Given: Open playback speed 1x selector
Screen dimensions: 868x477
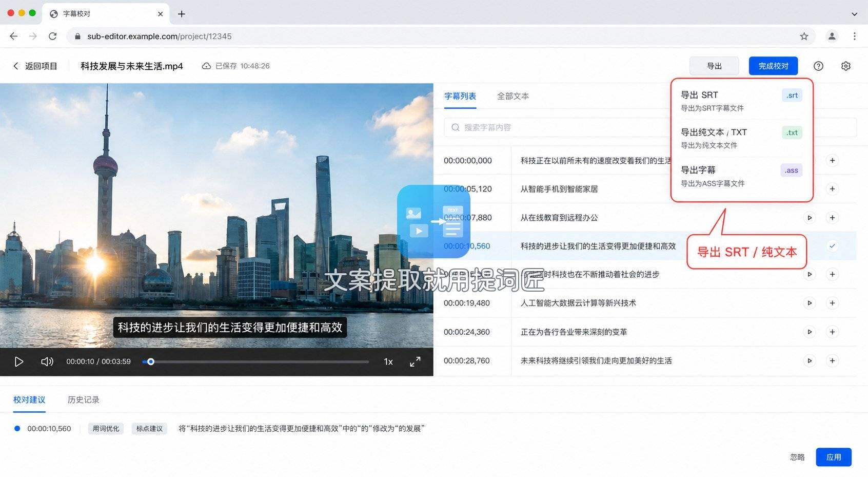Looking at the screenshot, I should pyautogui.click(x=388, y=362).
